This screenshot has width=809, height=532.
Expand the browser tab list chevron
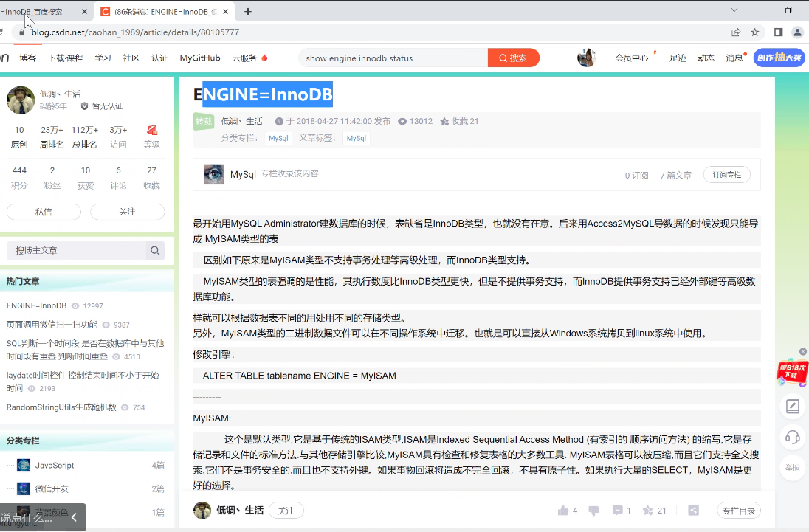click(734, 10)
